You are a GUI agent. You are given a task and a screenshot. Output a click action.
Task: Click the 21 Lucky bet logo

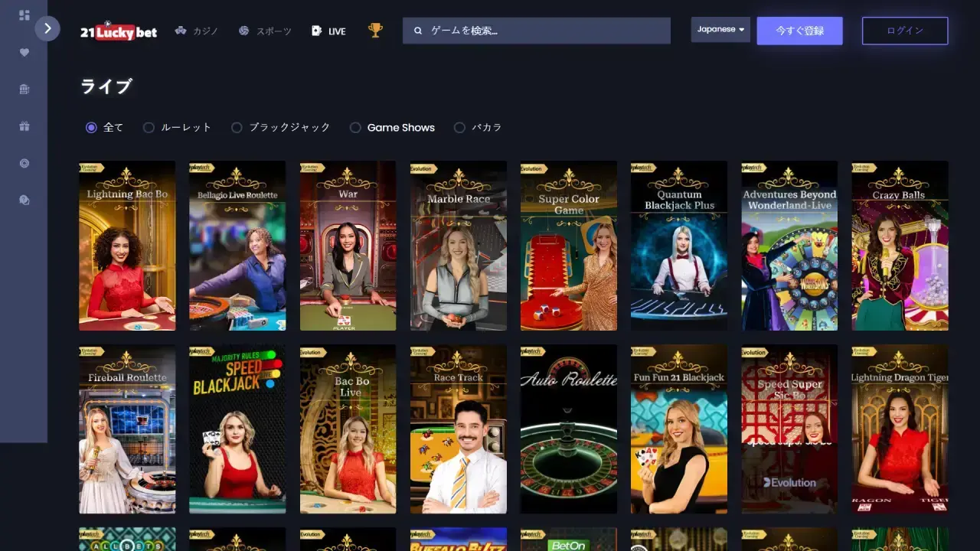coord(119,31)
